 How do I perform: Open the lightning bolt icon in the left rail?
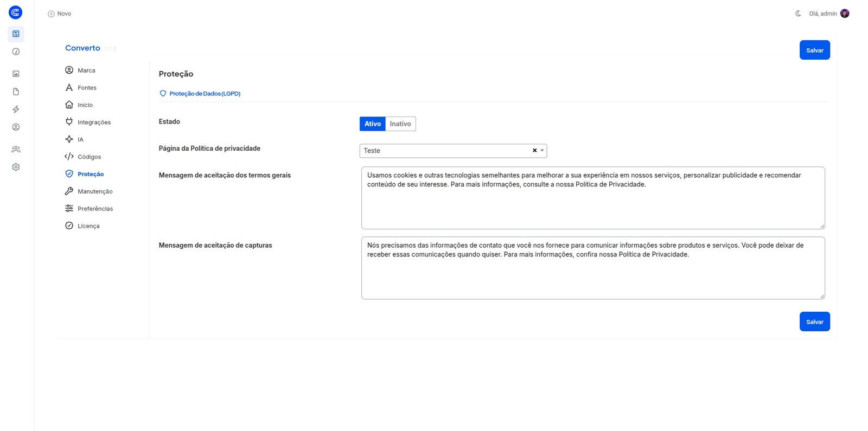pos(16,110)
